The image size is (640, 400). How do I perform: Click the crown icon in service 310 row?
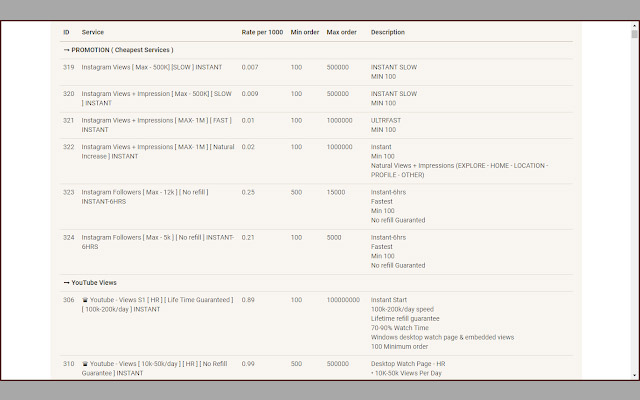pos(85,364)
